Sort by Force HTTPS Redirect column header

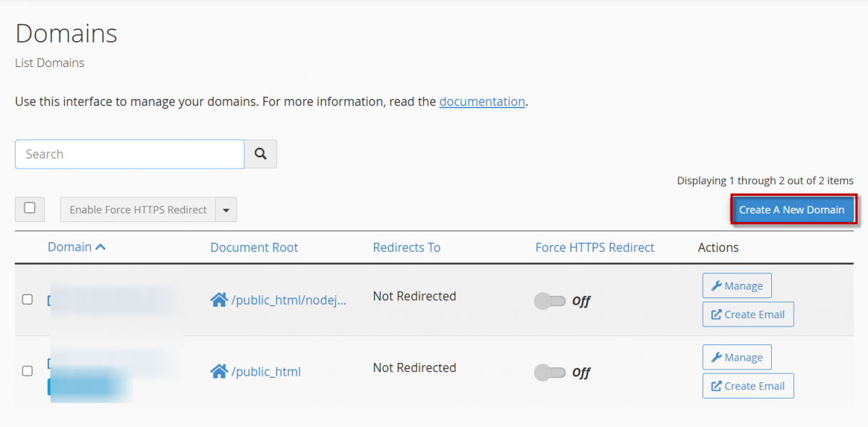click(595, 248)
